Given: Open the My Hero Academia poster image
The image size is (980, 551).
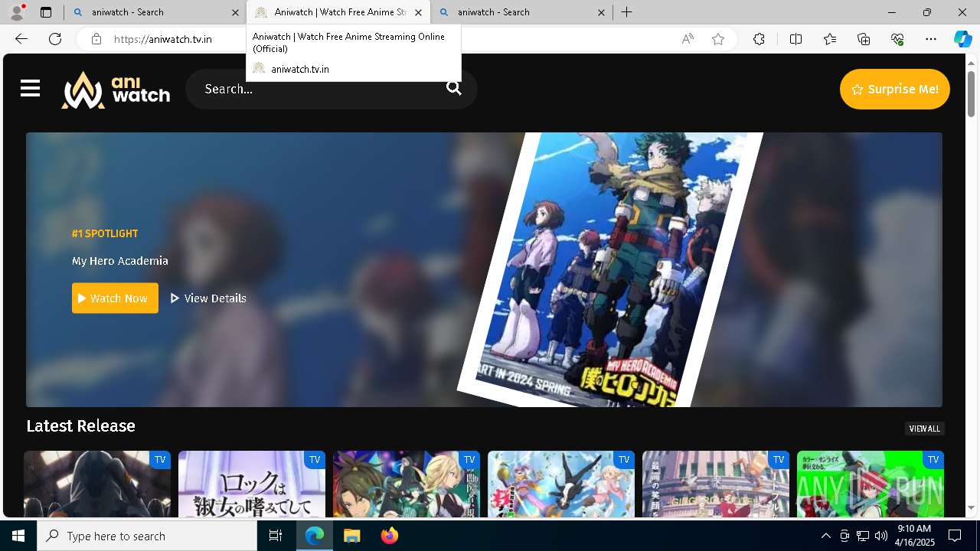Looking at the screenshot, I should [x=609, y=269].
